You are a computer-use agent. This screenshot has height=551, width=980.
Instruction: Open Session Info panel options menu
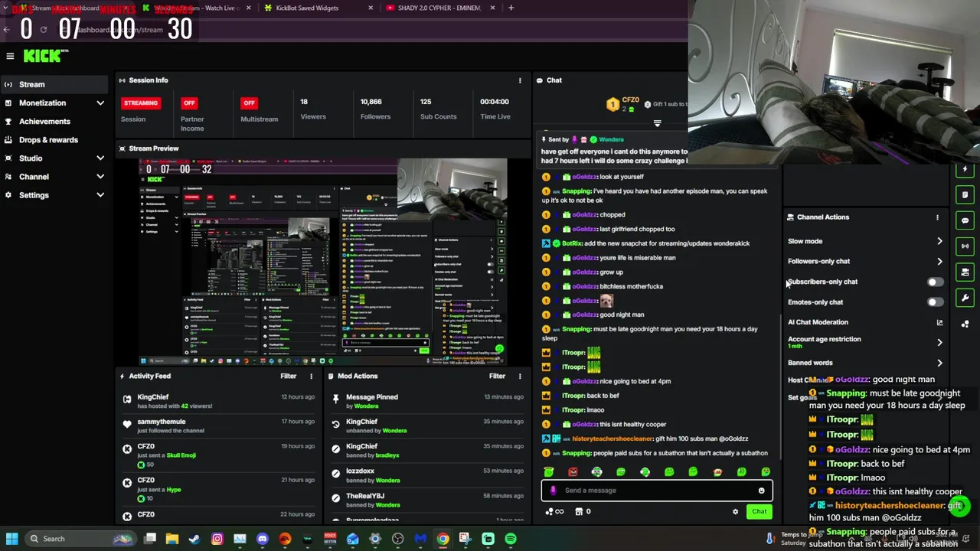(520, 80)
